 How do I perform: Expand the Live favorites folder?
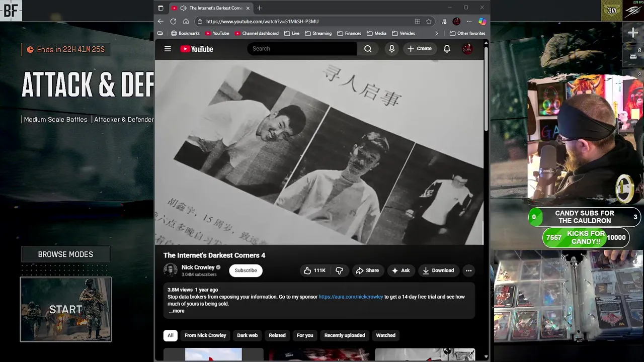pos(292,33)
